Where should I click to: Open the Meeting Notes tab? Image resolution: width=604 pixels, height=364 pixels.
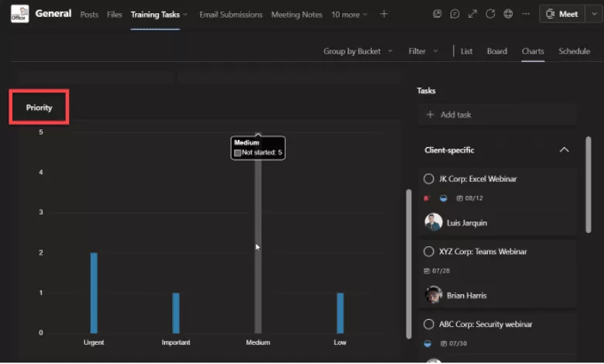coord(297,15)
